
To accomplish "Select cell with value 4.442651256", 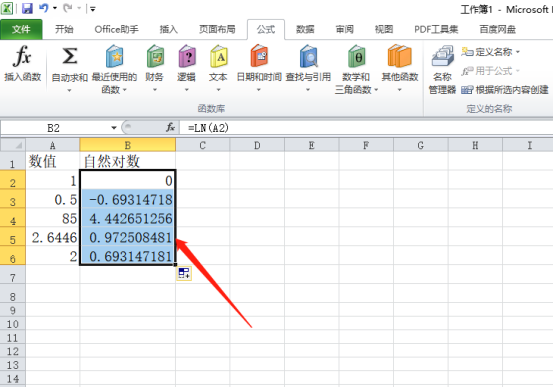I will click(x=128, y=218).
